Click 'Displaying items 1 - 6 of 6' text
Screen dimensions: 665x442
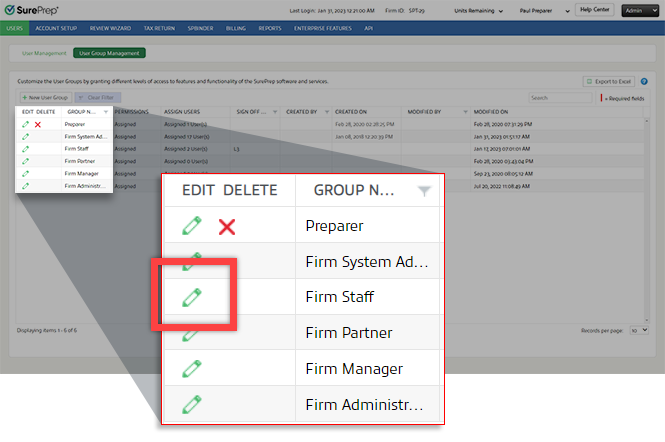click(47, 330)
